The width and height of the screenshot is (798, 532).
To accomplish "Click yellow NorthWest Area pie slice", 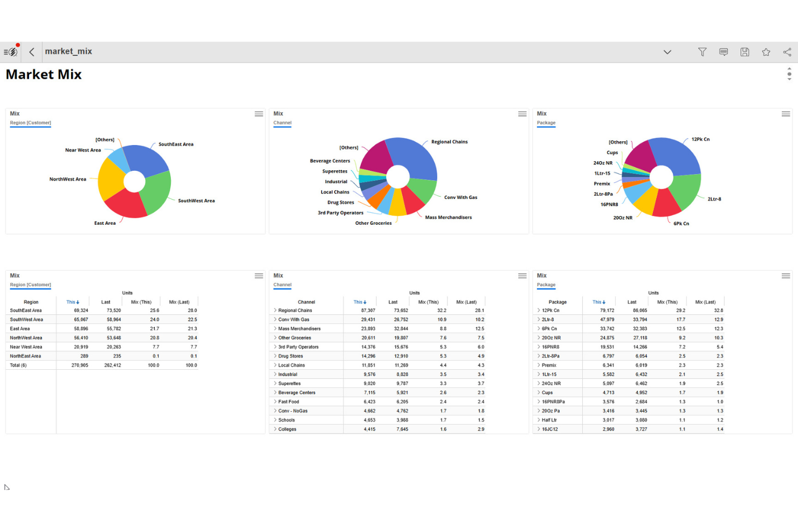I will (112, 180).
